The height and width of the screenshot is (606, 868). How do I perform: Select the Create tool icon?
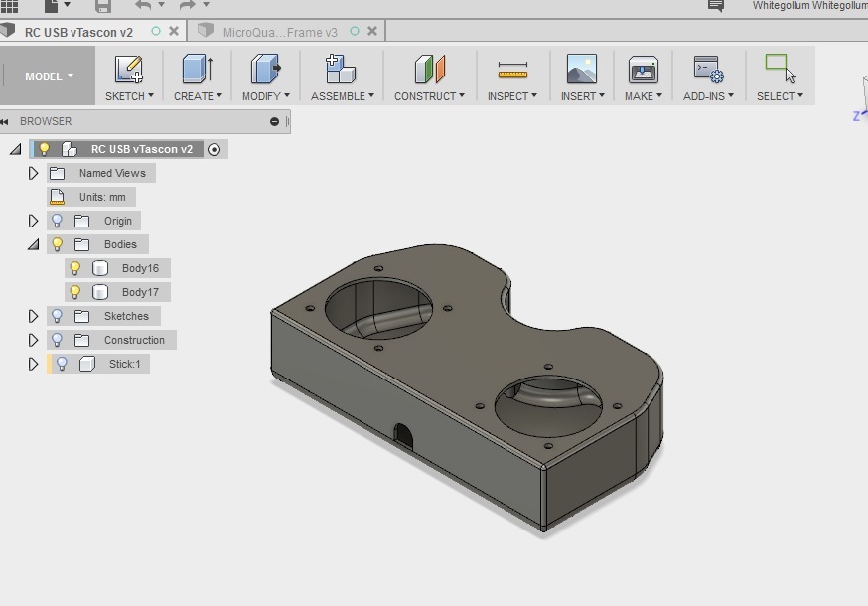pos(197,70)
